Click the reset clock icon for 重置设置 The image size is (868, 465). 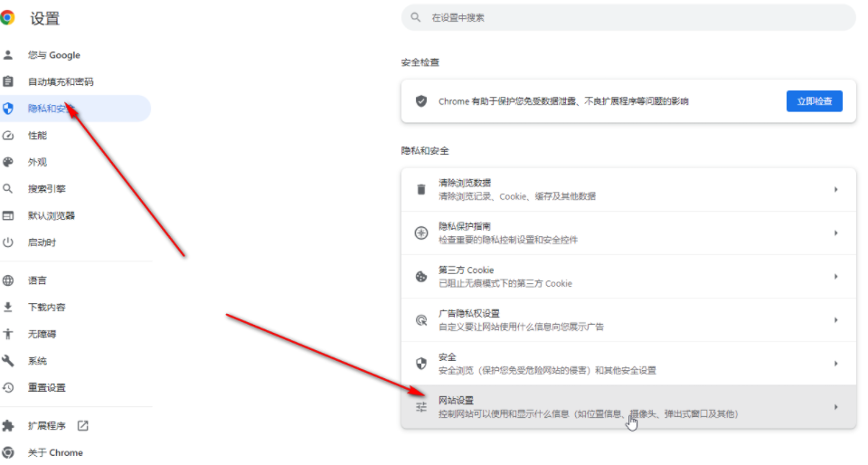8,387
